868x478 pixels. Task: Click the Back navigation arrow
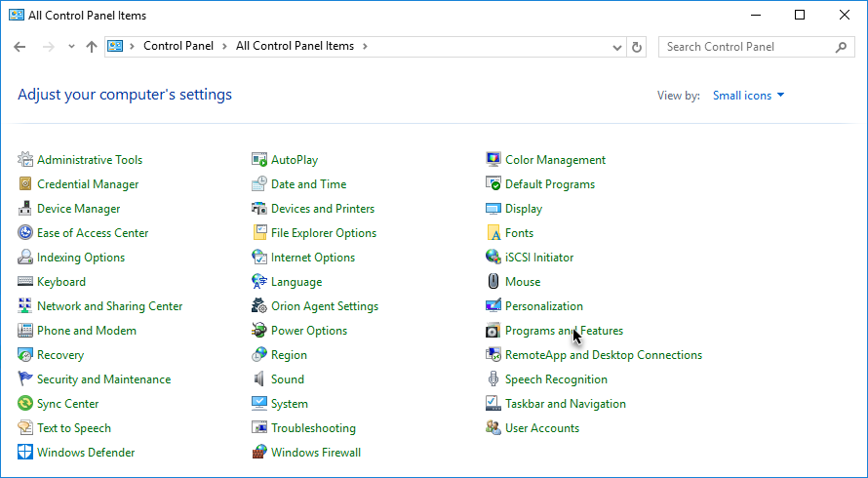(x=20, y=47)
